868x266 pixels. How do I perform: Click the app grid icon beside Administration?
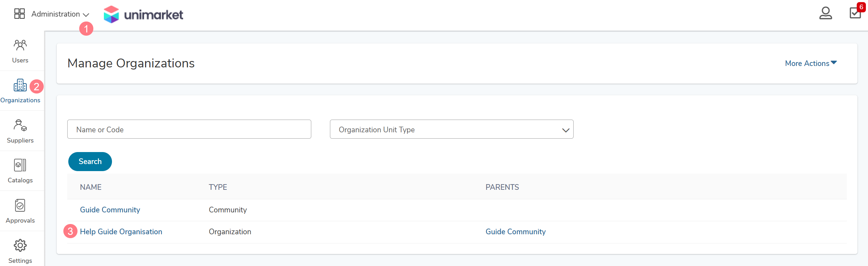(x=19, y=14)
